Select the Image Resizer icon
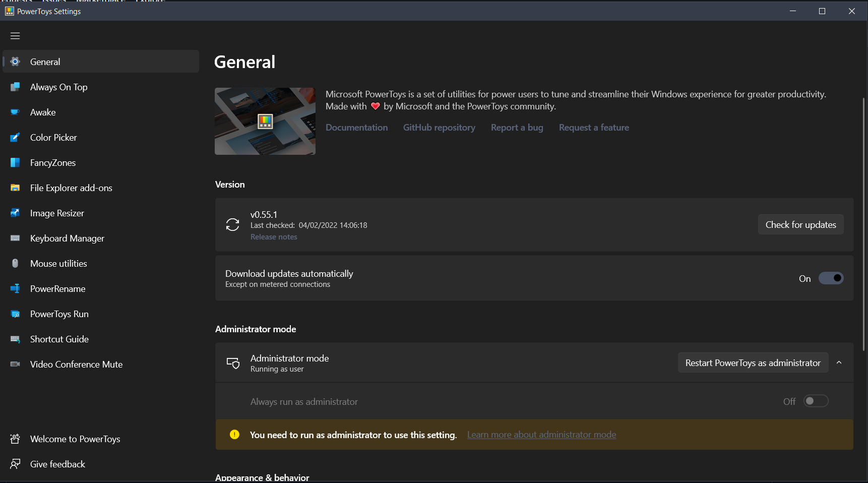This screenshot has width=868, height=483. click(x=15, y=213)
